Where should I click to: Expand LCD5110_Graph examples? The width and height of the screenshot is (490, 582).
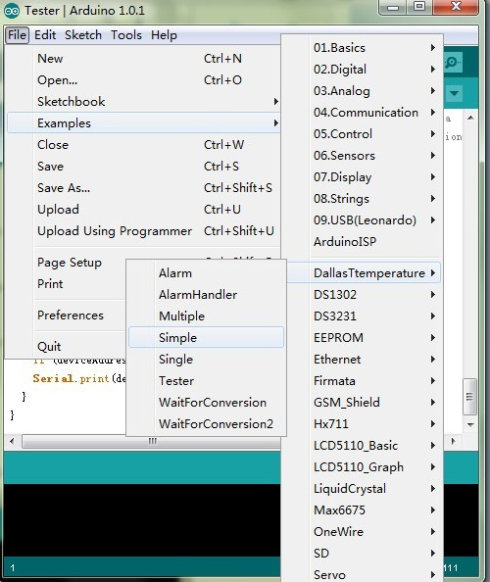[x=362, y=467]
